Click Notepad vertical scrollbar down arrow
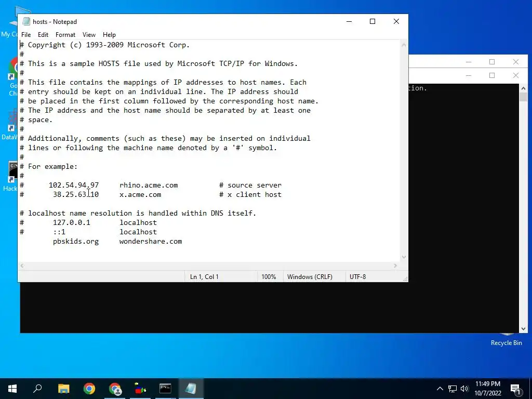Image resolution: width=532 pixels, height=399 pixels. [x=404, y=257]
